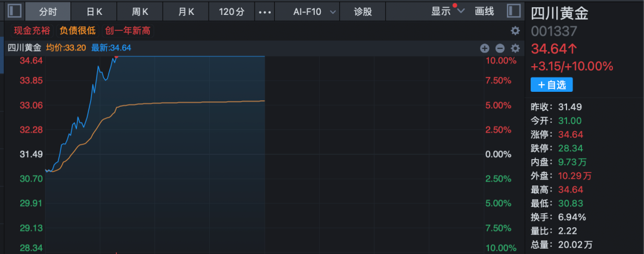Click the 负债很低 tag
Viewport: 644px width, 254px height.
[x=78, y=30]
